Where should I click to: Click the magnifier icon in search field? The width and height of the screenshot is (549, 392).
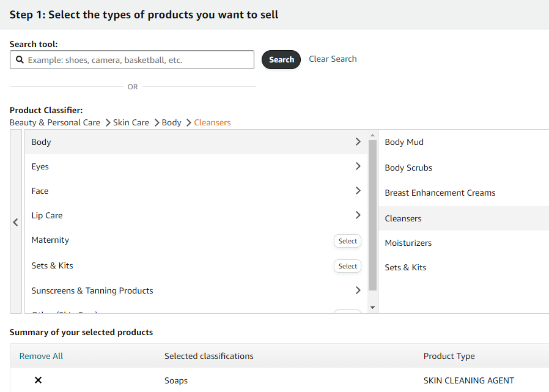pyautogui.click(x=20, y=60)
